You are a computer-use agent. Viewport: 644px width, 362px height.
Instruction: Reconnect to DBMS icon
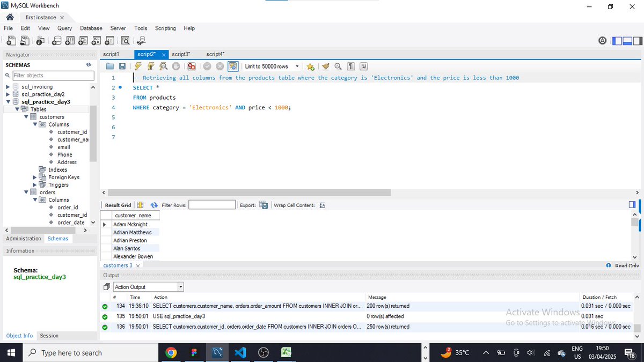click(x=141, y=40)
